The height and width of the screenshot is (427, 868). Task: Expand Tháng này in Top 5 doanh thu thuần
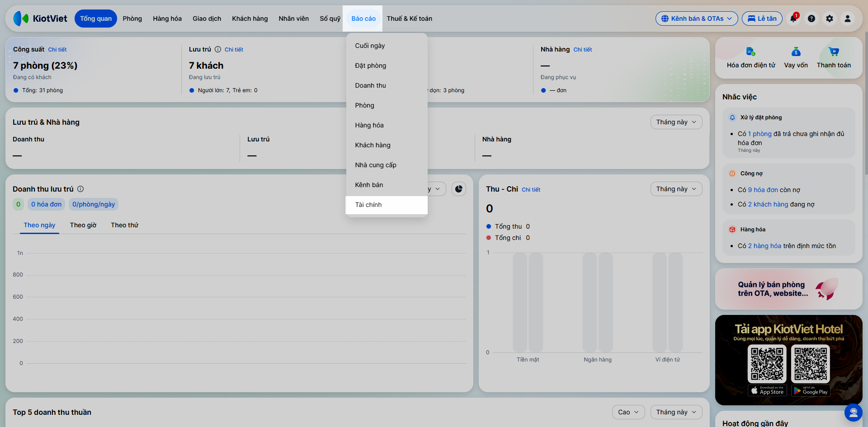point(676,412)
